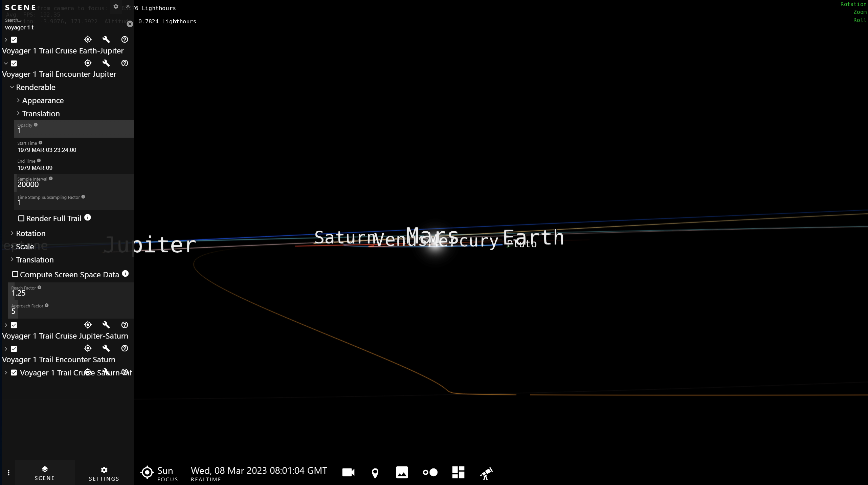Open the actions panel grid icon

pos(458,472)
